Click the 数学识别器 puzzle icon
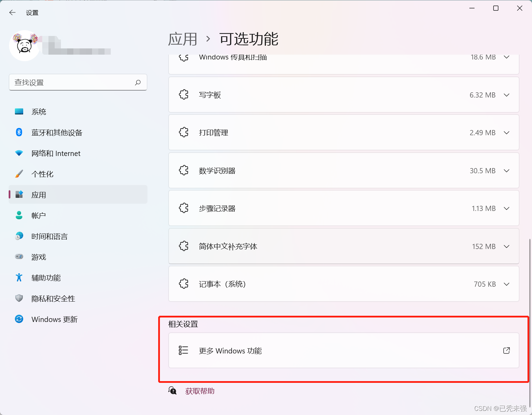Screen dimensions: 532x415 point(184,170)
